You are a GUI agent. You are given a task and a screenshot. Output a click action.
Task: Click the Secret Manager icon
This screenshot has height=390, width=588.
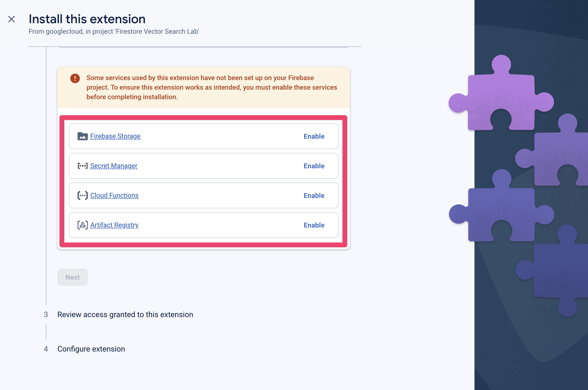click(x=82, y=166)
